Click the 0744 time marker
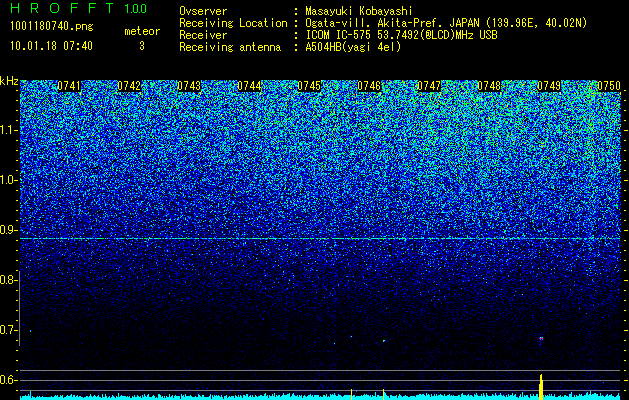Screen dimensions: 629x400 249,86
